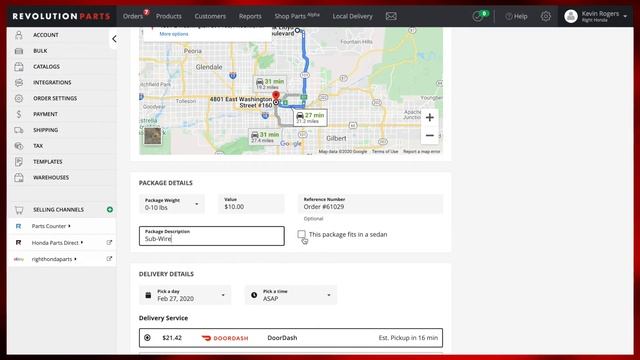Open the Local Delivery menu
The width and height of the screenshot is (640, 360).
[x=353, y=16]
